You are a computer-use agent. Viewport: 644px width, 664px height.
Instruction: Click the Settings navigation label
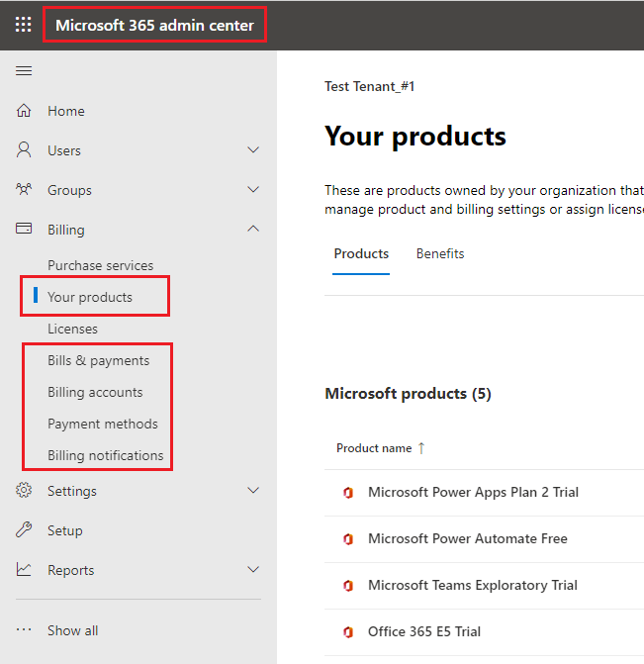pyautogui.click(x=72, y=491)
